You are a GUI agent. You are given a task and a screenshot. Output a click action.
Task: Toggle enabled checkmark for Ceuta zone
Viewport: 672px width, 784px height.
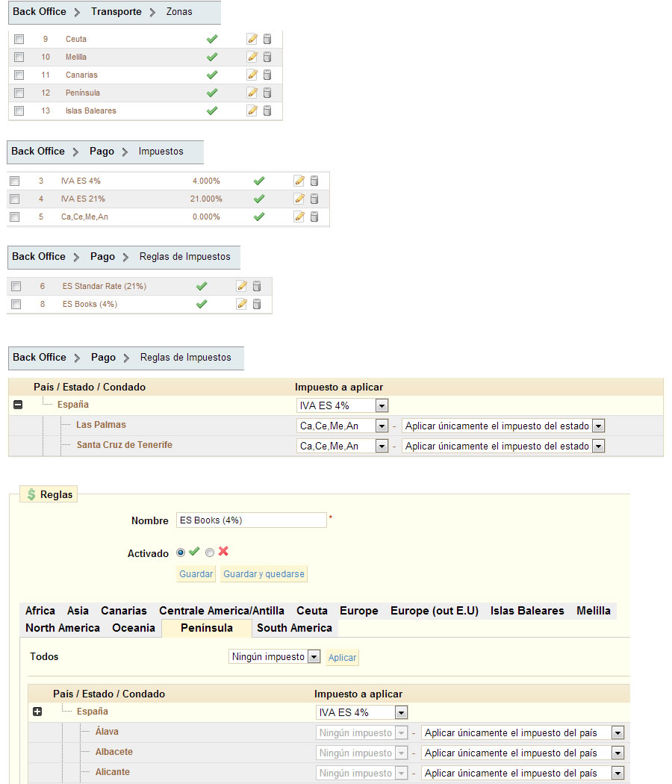[x=212, y=39]
